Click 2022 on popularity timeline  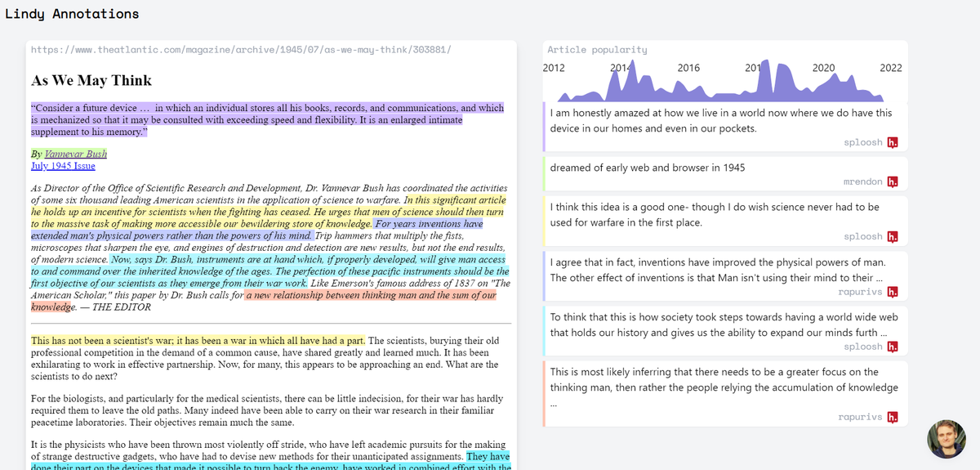click(x=891, y=68)
